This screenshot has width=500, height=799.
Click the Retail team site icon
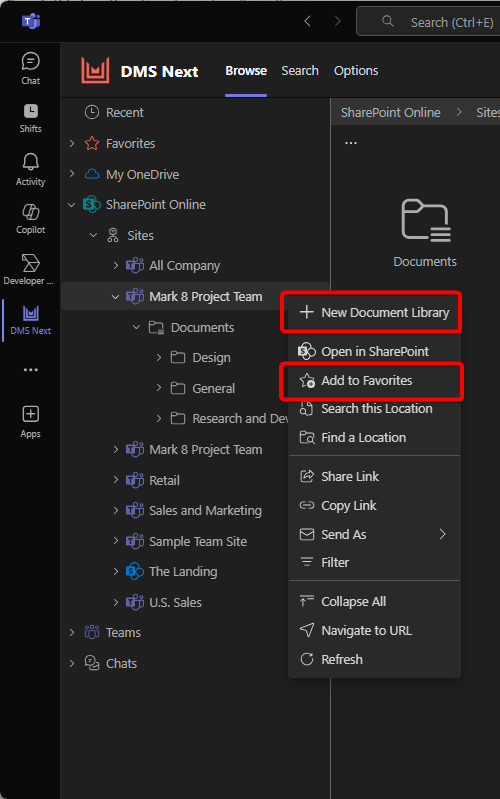click(x=135, y=480)
